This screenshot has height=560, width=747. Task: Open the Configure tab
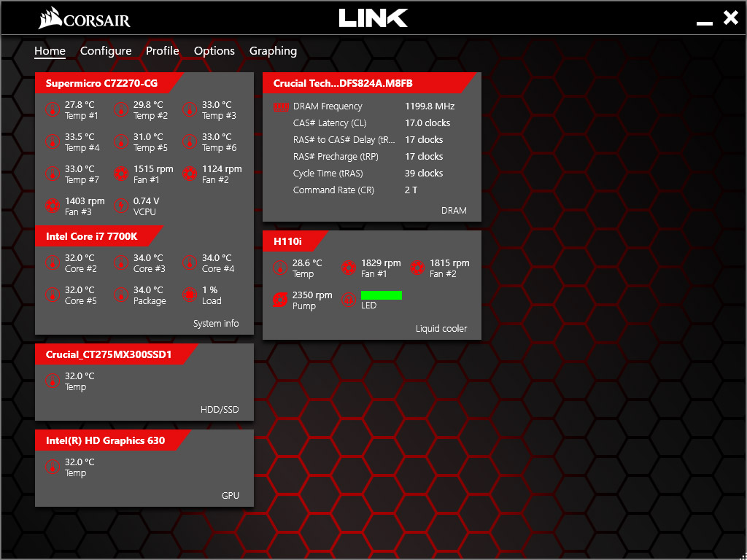click(106, 51)
